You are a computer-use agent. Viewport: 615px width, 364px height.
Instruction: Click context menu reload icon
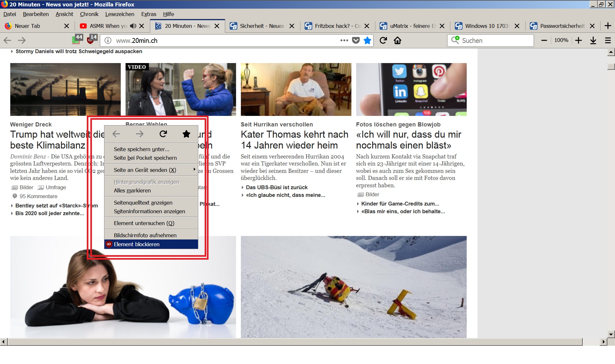tap(163, 134)
